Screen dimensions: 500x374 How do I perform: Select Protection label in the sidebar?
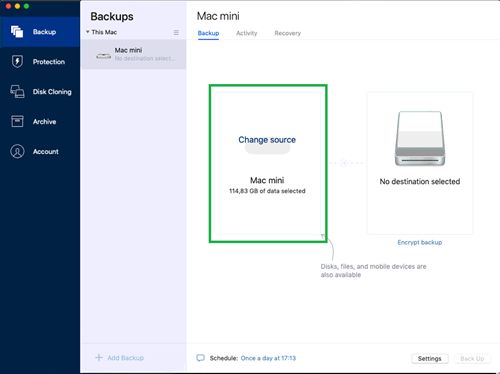(49, 62)
